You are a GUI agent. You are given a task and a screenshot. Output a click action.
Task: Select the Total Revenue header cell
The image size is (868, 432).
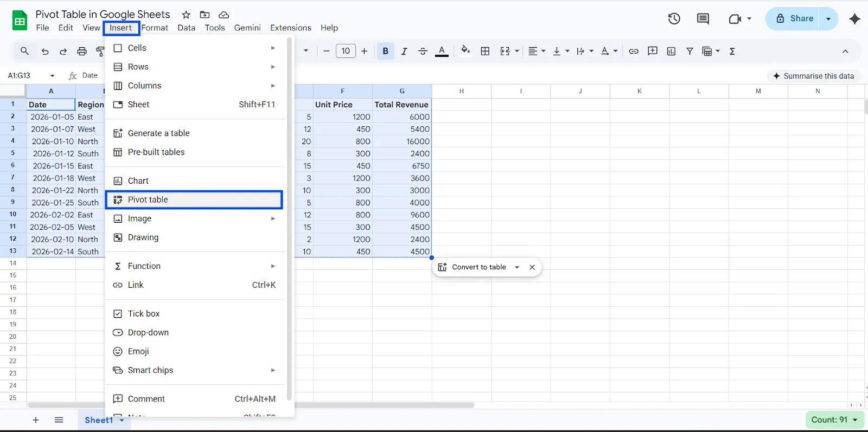(x=402, y=104)
